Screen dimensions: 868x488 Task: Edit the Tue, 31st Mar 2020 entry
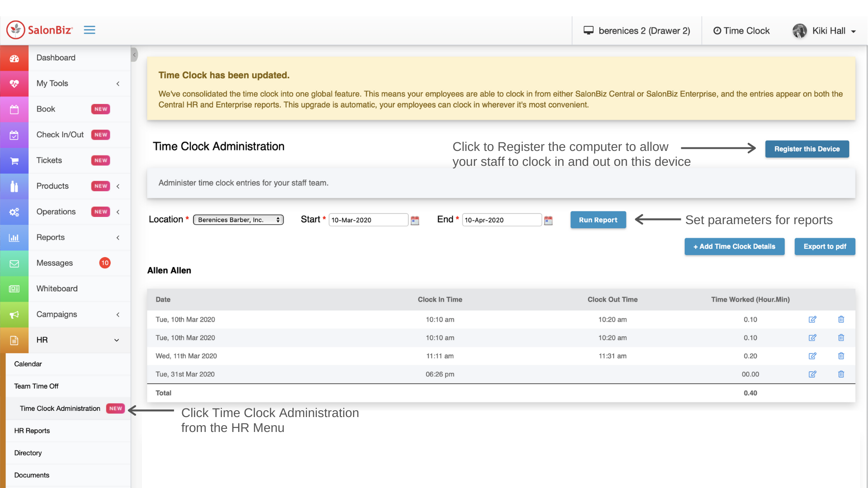pyautogui.click(x=812, y=374)
